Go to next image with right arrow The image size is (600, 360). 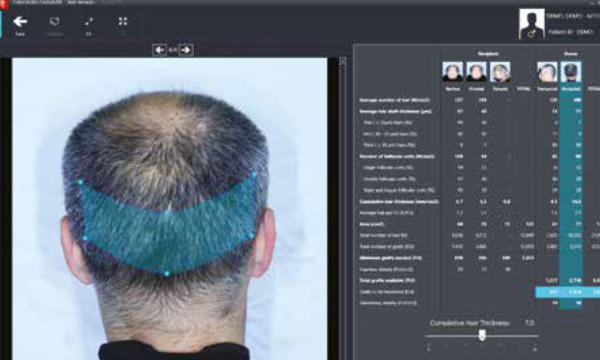[186, 50]
